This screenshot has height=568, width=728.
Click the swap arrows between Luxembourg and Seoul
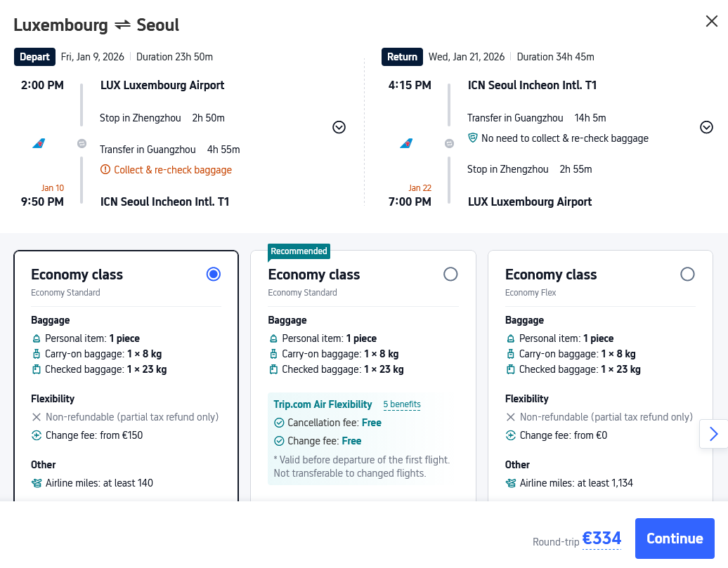pos(123,25)
